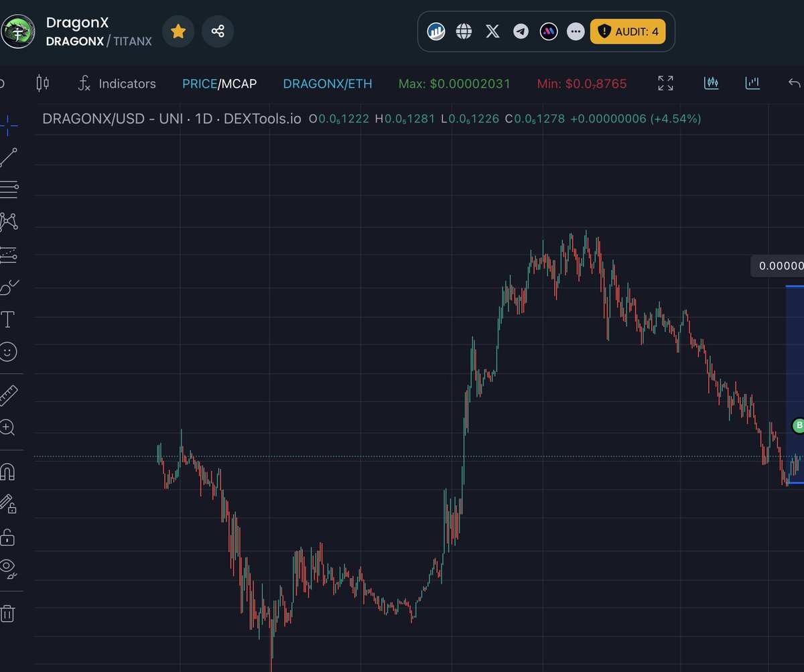This screenshot has height=672, width=804.
Task: Click the DRAGONX/USD chart title legend
Action: click(x=172, y=119)
